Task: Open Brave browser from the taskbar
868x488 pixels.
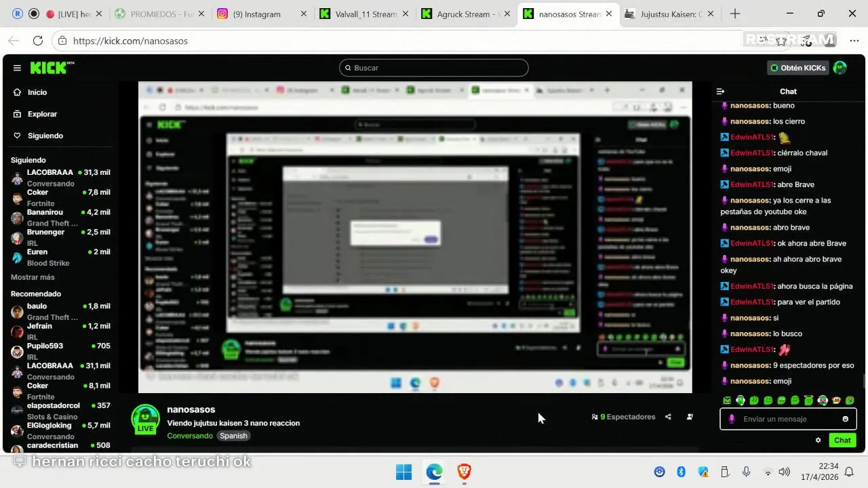Action: [x=465, y=472]
